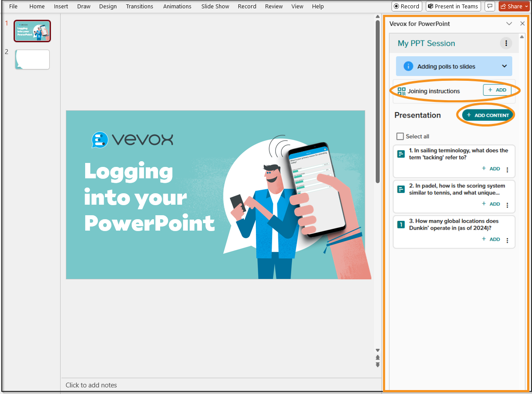
Task: Click the ADD CONTENT button
Action: pos(488,115)
